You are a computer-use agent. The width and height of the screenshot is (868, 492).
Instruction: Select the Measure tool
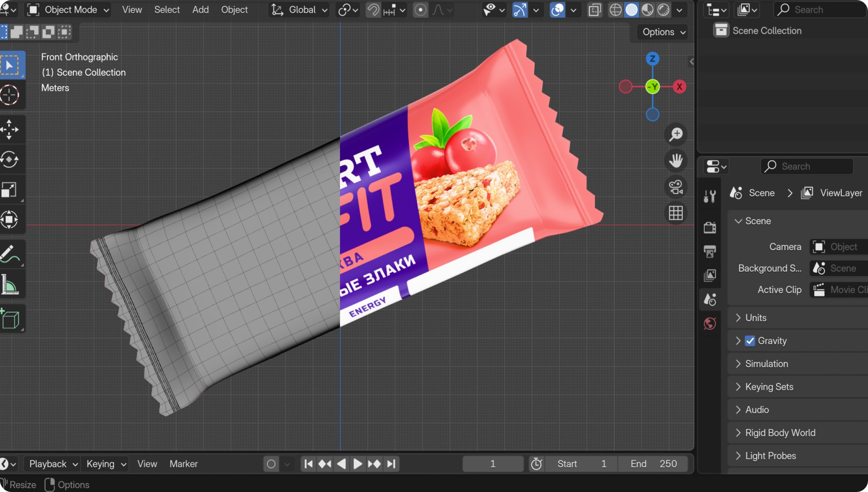(x=10, y=284)
